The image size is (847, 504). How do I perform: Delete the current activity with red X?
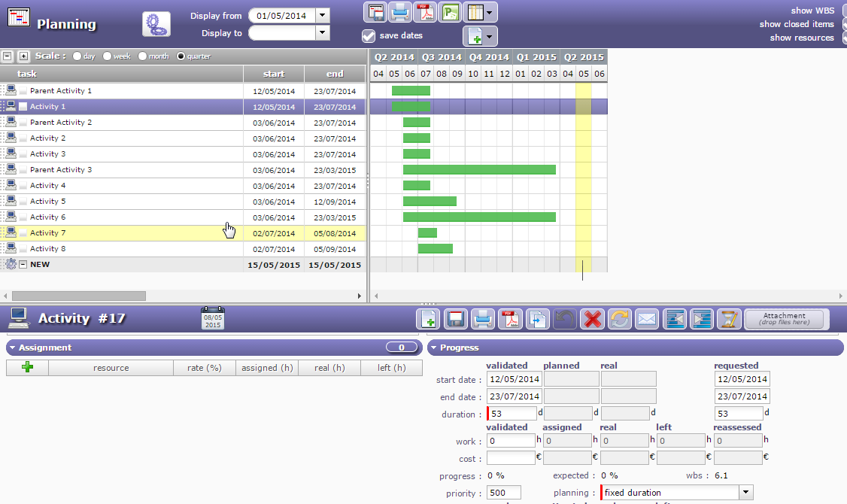pyautogui.click(x=593, y=319)
